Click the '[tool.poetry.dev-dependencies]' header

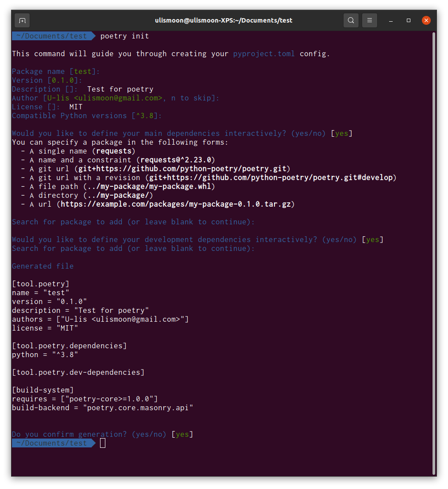click(x=78, y=372)
